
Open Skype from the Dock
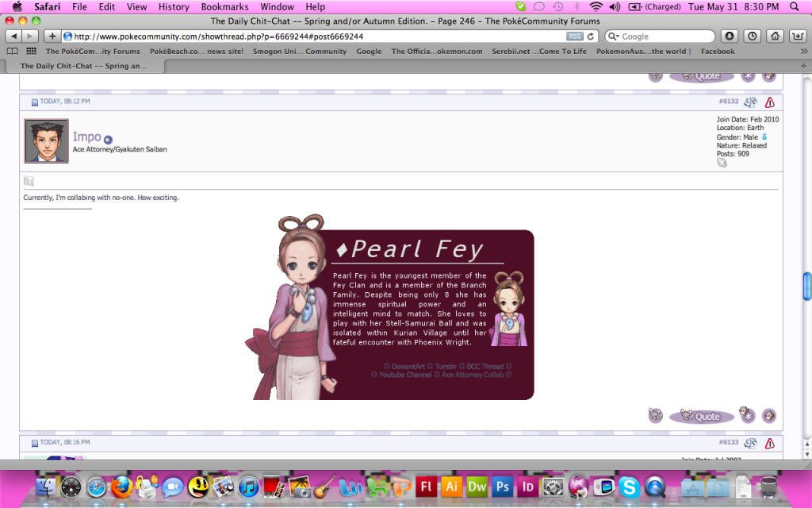629,487
